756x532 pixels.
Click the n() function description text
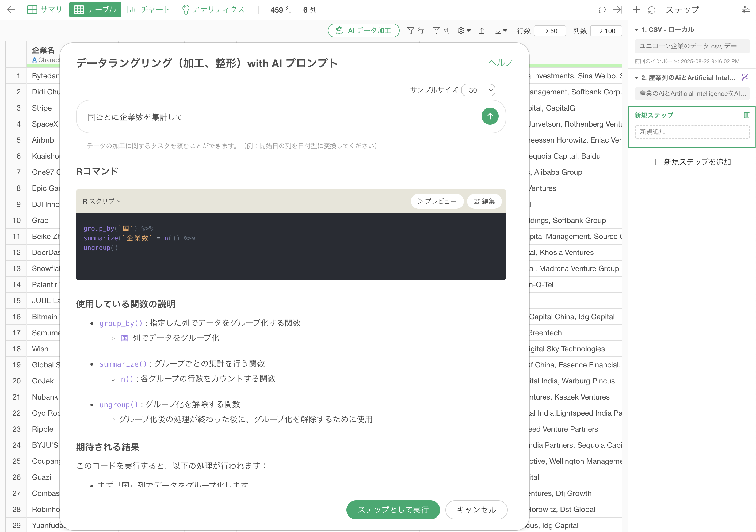[x=198, y=379]
